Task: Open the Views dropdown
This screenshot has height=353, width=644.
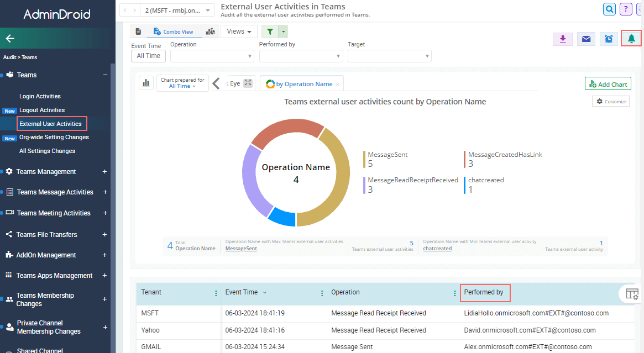Action: pyautogui.click(x=238, y=31)
